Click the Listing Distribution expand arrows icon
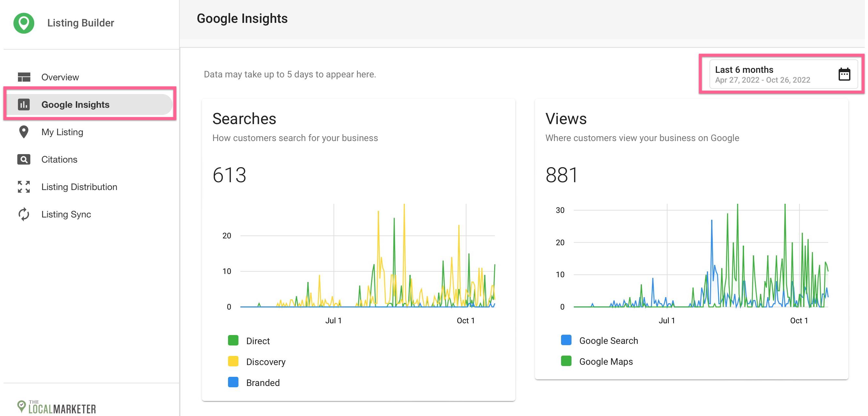The height and width of the screenshot is (416, 868). 23,186
